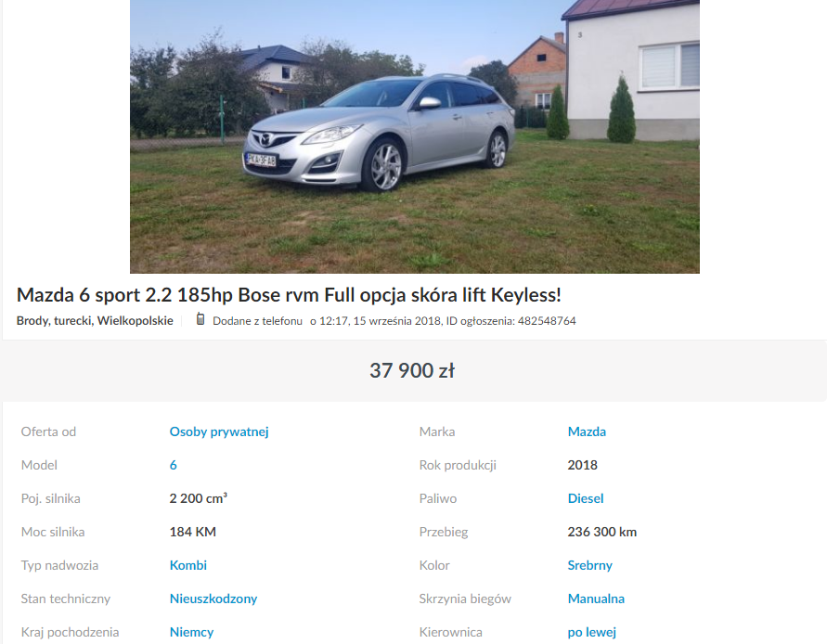
Task: Filter by Diesel fuel link
Action: pyautogui.click(x=586, y=498)
